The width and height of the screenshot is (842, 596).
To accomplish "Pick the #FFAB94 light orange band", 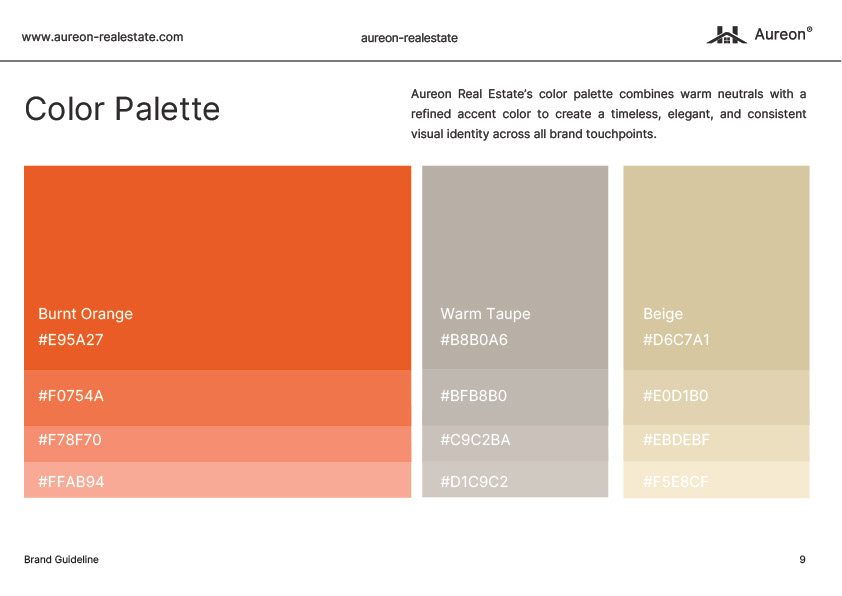I will click(217, 480).
